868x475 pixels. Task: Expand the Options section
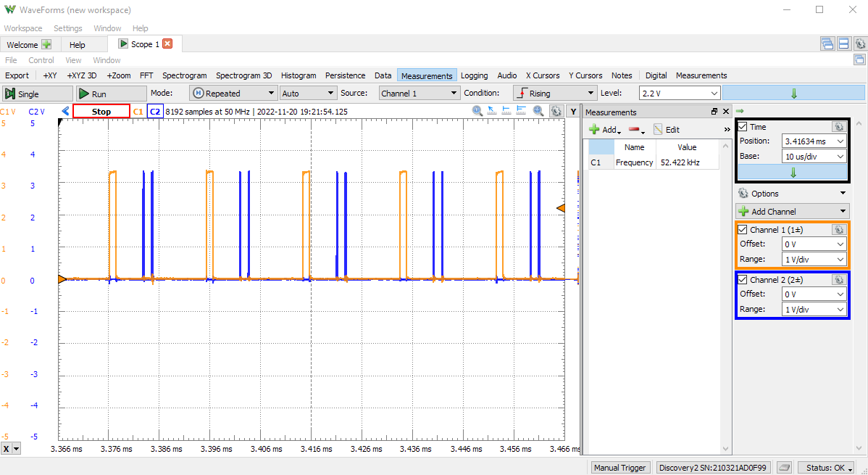792,194
